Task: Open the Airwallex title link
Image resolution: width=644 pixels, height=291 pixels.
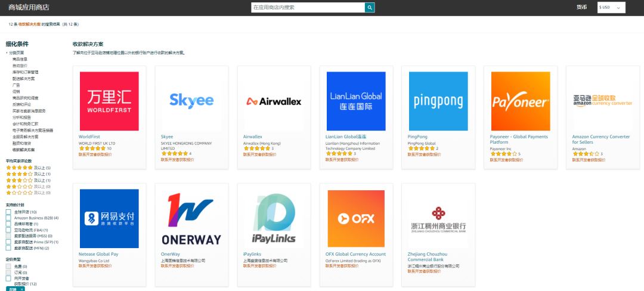Action: click(x=253, y=137)
